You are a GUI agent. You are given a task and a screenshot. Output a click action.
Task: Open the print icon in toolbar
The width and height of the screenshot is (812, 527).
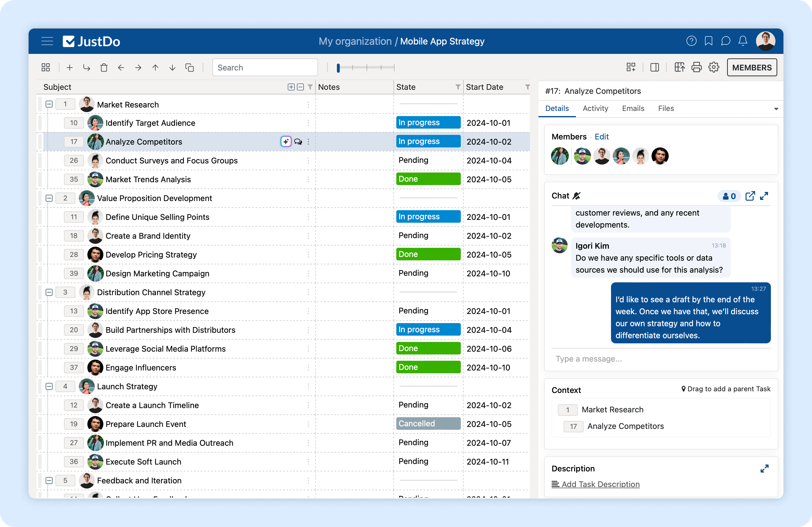(x=696, y=67)
